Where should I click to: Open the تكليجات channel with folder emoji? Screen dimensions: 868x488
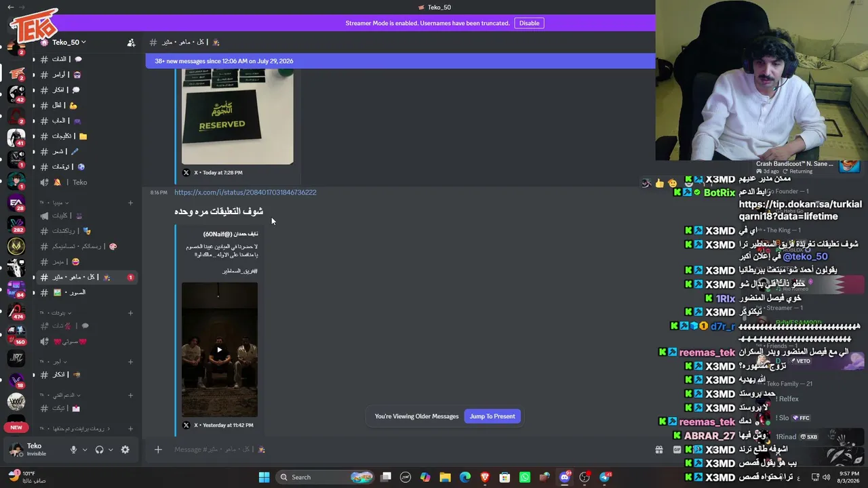coord(85,136)
